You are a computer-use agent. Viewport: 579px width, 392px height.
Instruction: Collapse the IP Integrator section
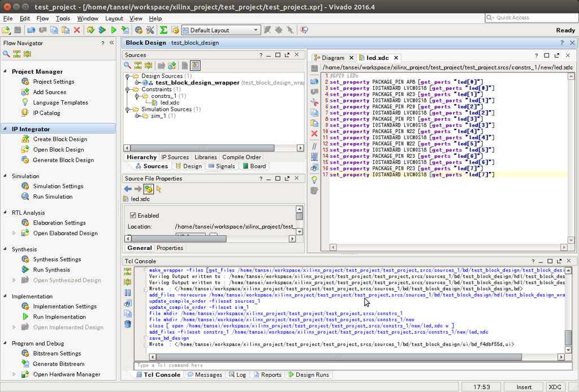(x=5, y=128)
